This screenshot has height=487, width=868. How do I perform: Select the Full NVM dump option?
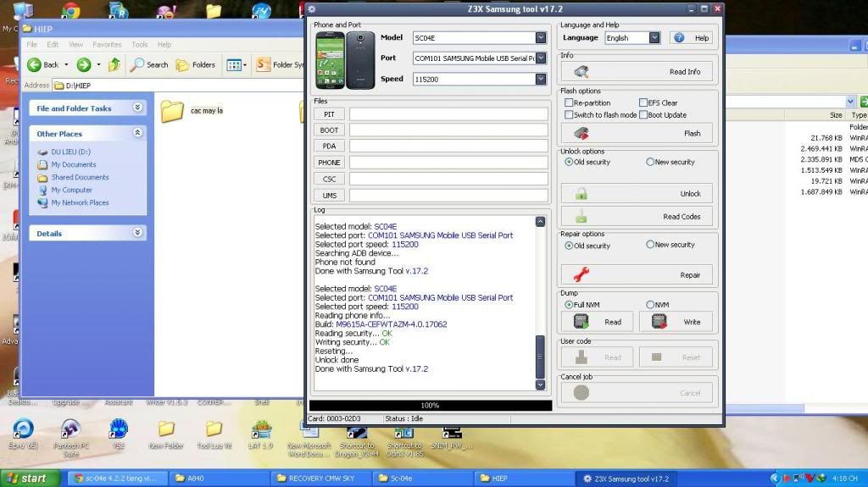[x=569, y=304]
